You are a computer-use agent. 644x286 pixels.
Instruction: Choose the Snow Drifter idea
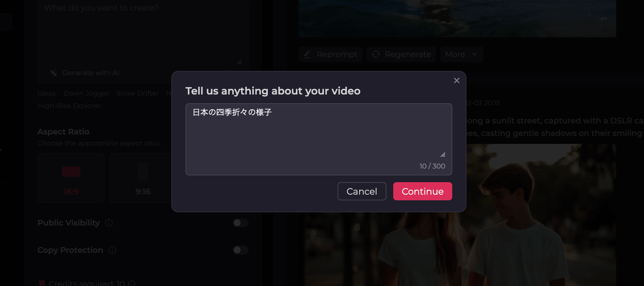(x=137, y=93)
